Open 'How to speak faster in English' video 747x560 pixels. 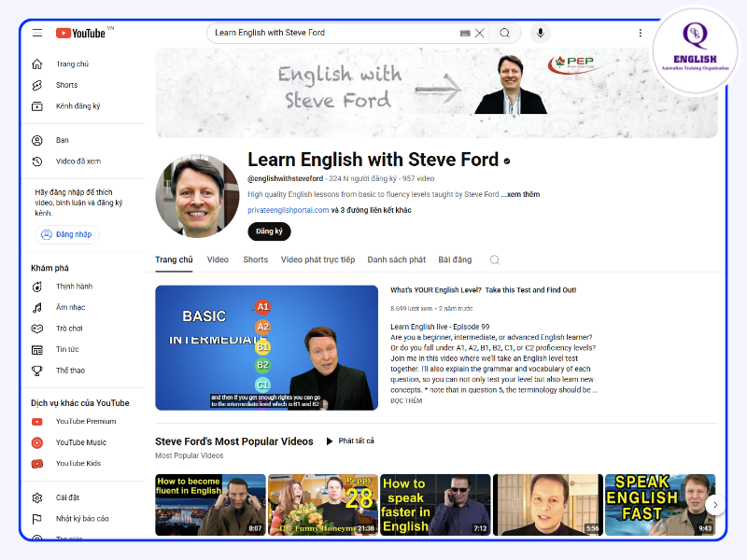coord(435,505)
